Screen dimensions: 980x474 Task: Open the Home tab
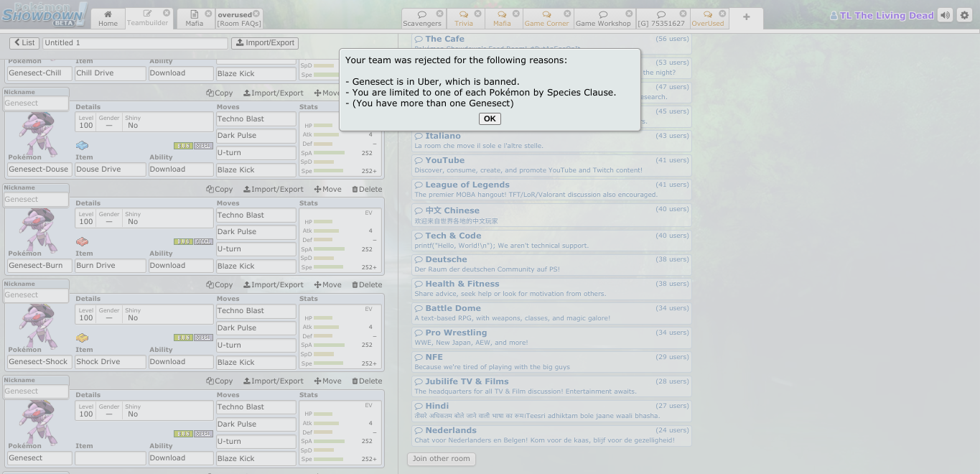[108, 18]
